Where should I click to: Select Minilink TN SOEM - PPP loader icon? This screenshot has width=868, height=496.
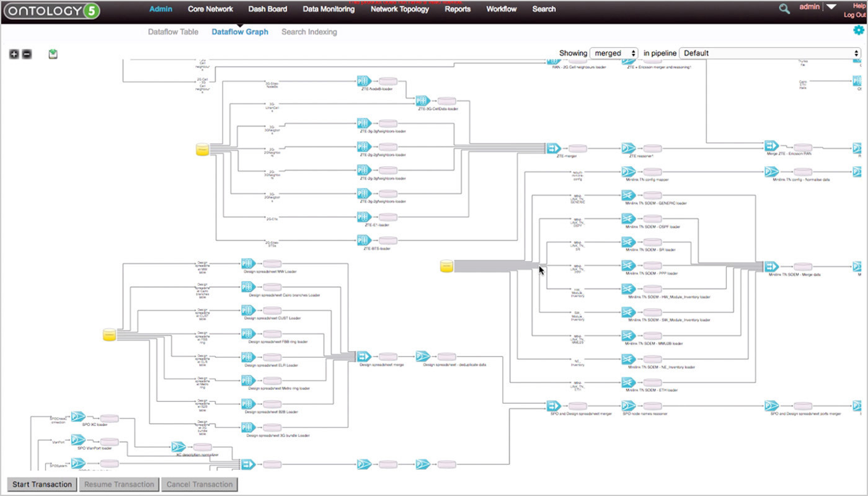point(629,265)
